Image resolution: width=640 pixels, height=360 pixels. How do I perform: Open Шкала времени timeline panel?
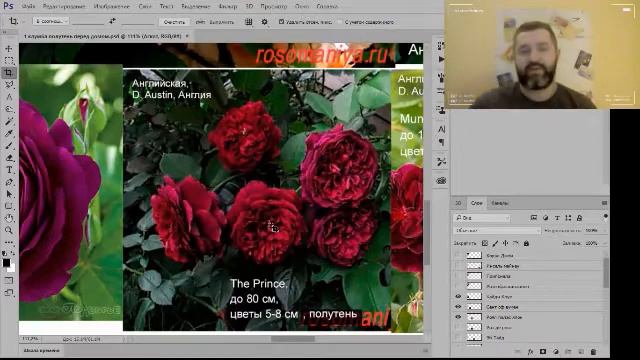coord(42,351)
